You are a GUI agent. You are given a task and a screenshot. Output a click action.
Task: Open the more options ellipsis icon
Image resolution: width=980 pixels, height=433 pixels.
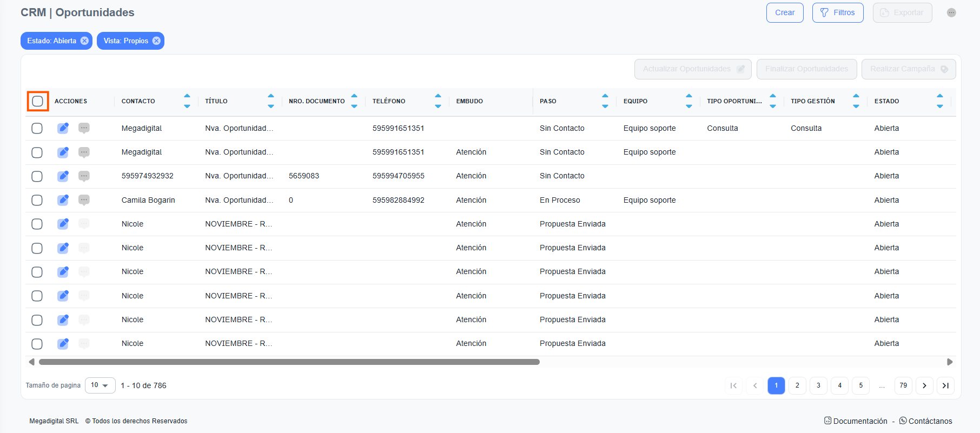(951, 13)
